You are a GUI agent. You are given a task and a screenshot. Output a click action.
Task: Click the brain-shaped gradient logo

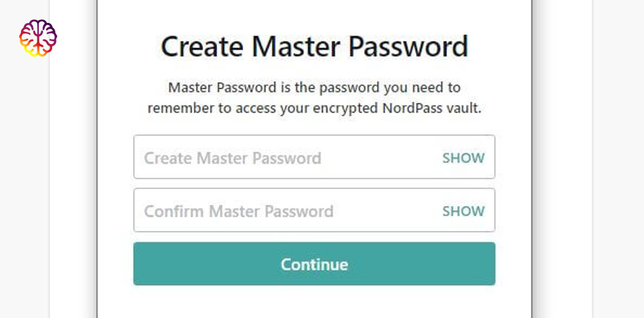point(38,38)
